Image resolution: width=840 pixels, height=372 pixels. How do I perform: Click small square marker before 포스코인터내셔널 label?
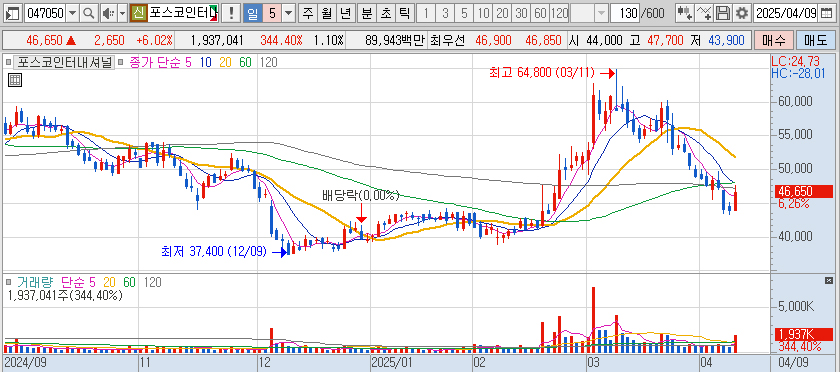[x=9, y=63]
